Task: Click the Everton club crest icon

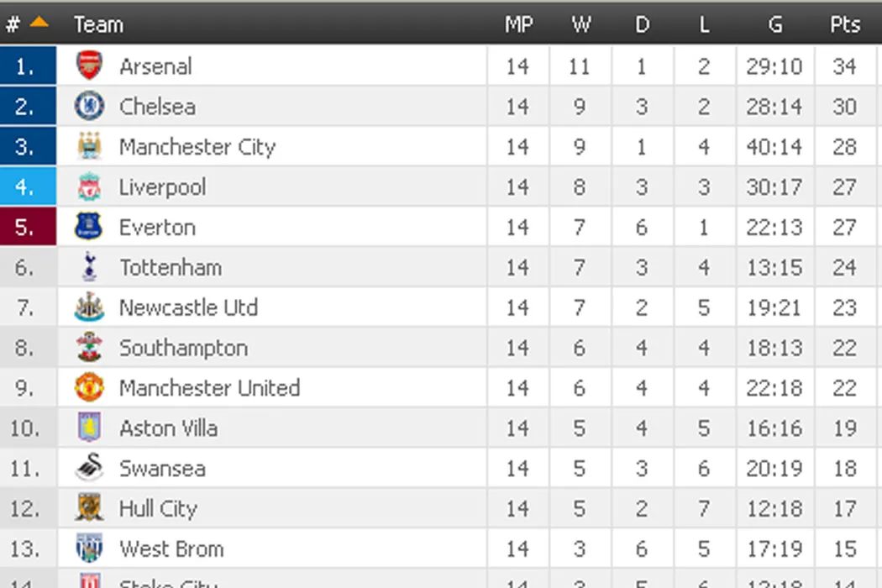Action: click(89, 227)
